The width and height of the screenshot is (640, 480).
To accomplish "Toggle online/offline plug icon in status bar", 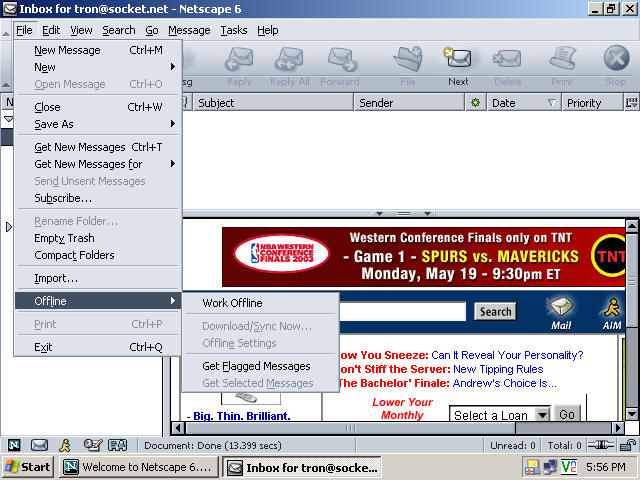I will 600,445.
